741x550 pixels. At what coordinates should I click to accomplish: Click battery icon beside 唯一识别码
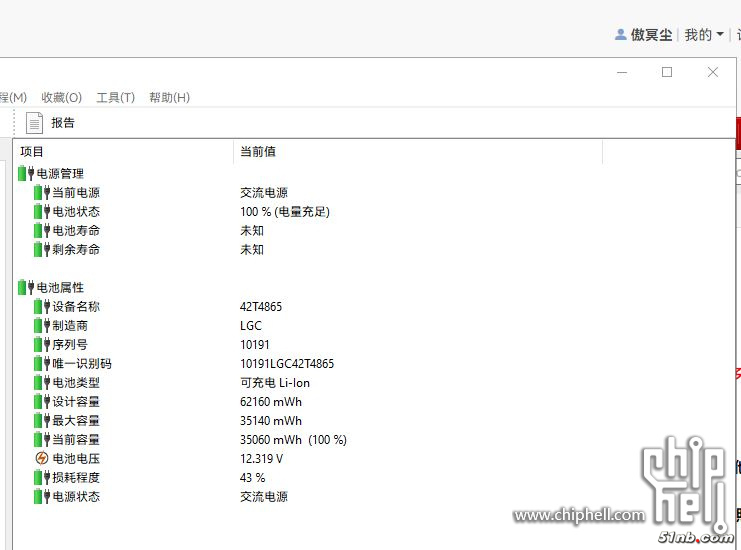[42, 363]
